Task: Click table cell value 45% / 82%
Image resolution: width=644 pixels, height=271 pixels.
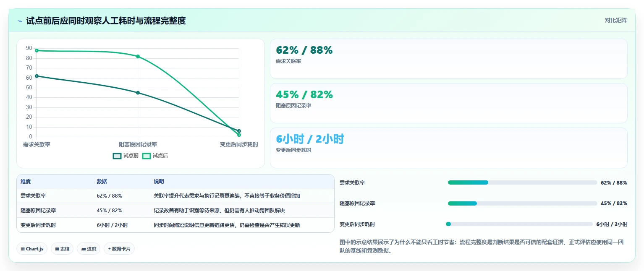Action: click(x=110, y=211)
